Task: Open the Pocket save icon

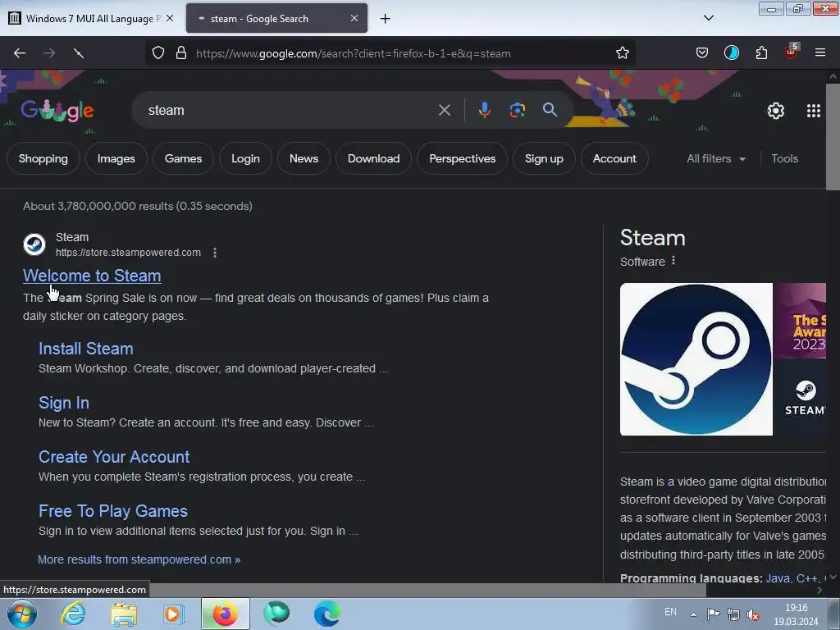Action: tap(702, 53)
